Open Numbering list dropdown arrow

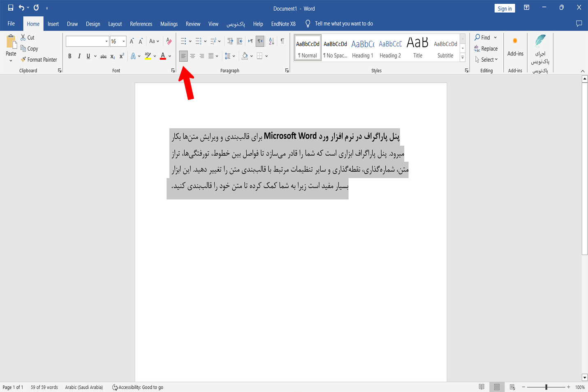tap(205, 41)
